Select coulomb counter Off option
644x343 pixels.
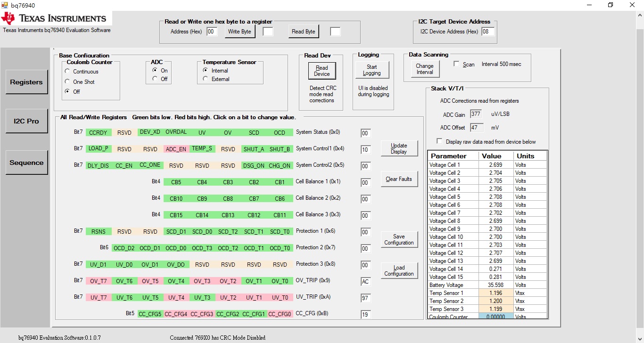pyautogui.click(x=68, y=91)
